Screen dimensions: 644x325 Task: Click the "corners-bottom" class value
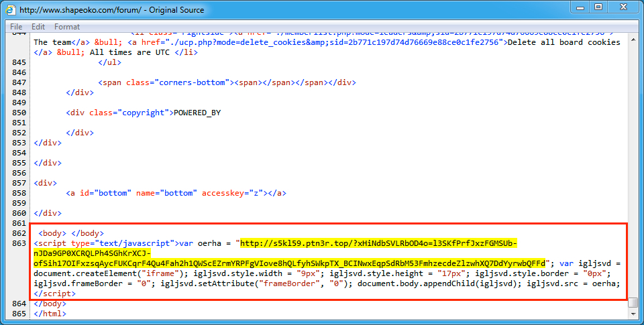pos(193,82)
